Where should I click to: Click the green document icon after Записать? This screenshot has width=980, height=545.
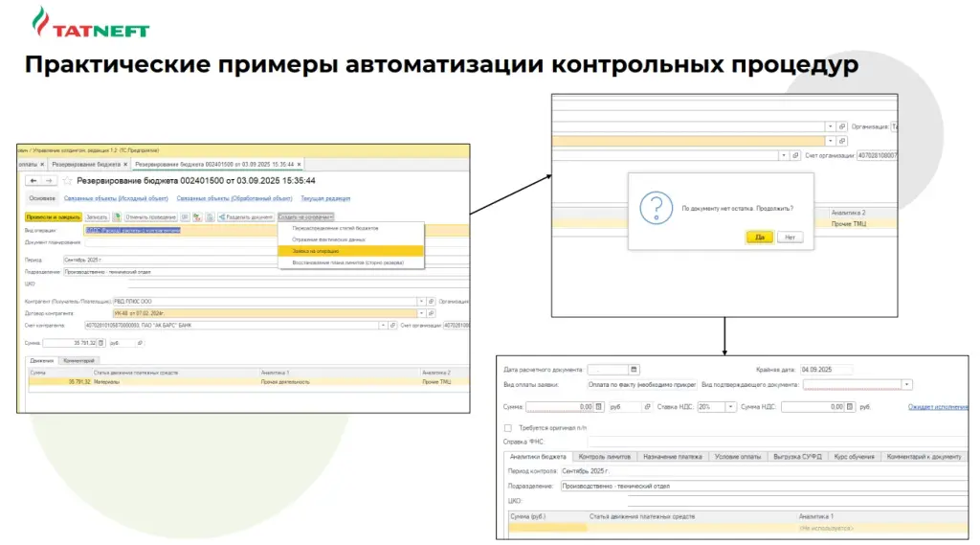(117, 217)
